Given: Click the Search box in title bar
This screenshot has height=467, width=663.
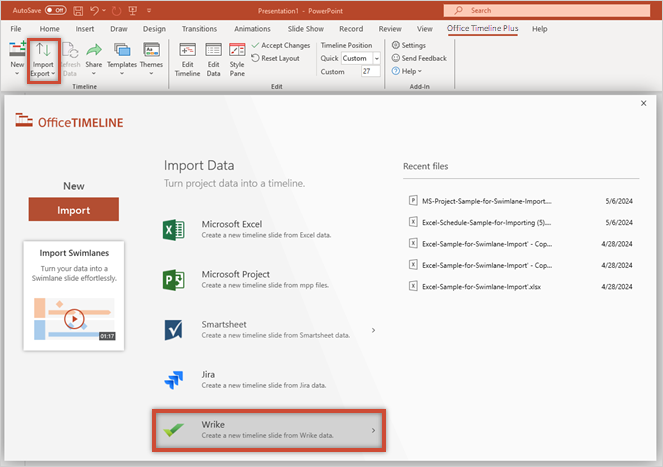Looking at the screenshot, I should pos(547,11).
